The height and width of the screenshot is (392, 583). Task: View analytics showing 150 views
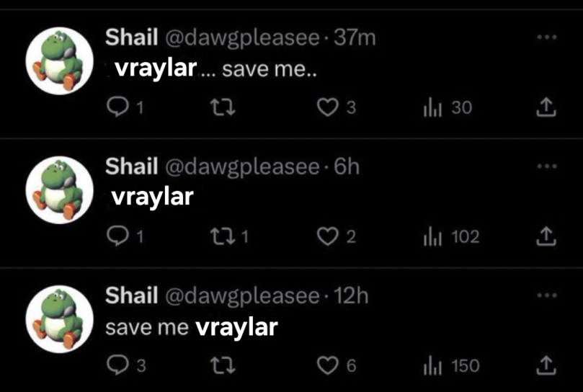pos(432,366)
